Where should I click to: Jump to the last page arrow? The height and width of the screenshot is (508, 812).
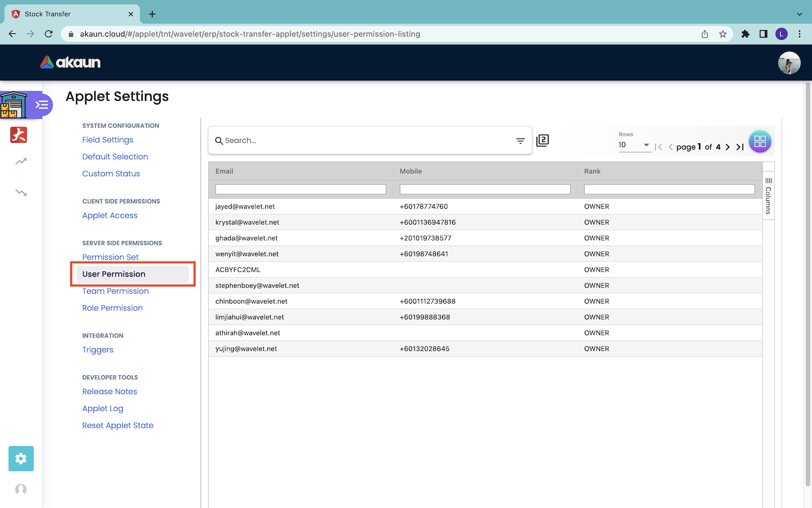click(740, 147)
